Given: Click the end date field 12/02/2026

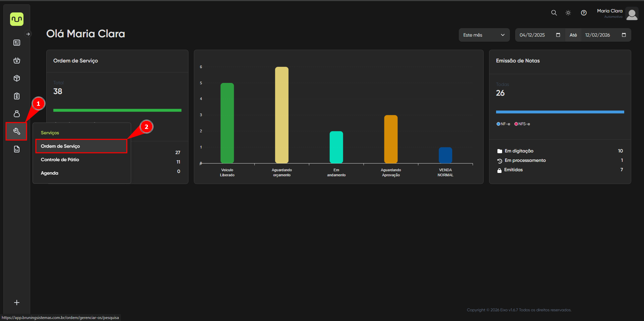Looking at the screenshot, I should [x=597, y=35].
